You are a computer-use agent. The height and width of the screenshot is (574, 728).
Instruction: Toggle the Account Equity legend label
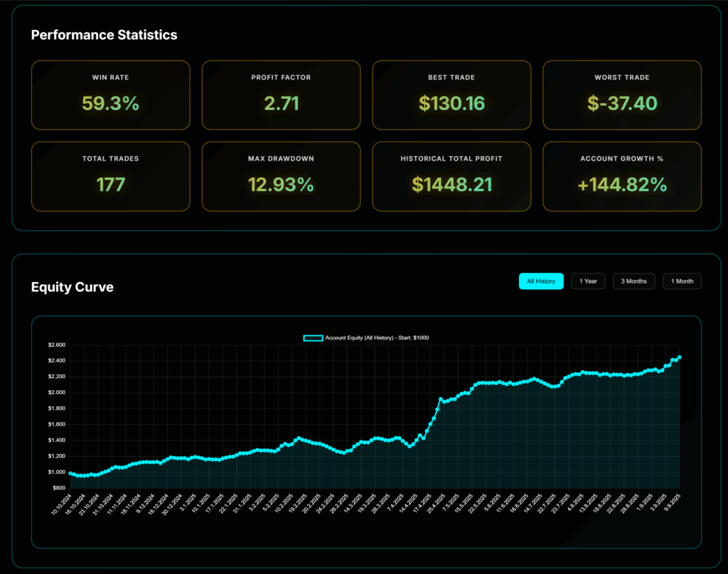click(x=377, y=338)
